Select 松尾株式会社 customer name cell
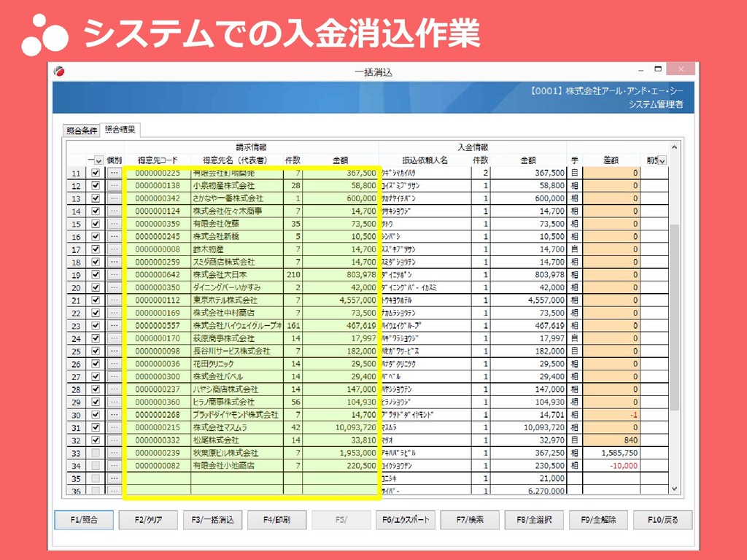 [237, 440]
